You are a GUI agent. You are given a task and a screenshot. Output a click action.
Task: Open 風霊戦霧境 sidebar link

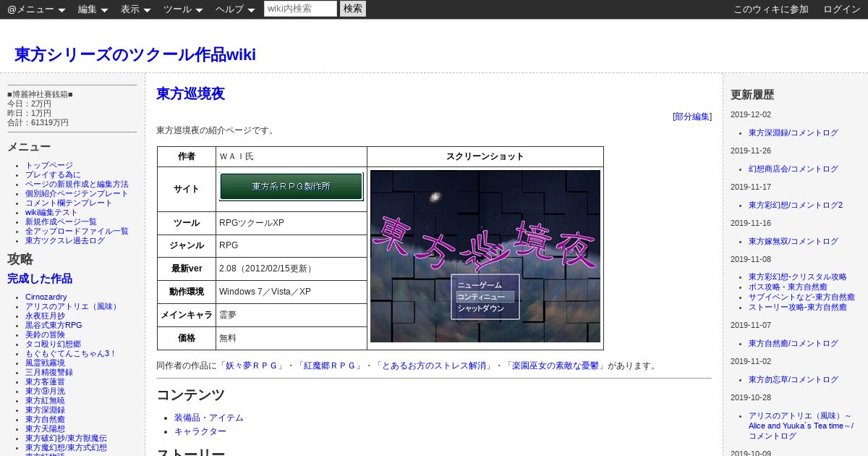tap(45, 363)
